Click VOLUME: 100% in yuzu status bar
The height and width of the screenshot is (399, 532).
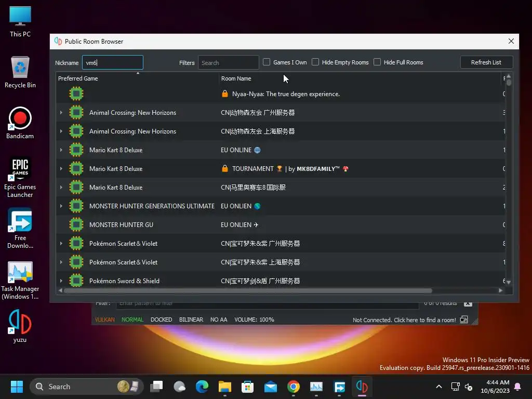pyautogui.click(x=254, y=320)
